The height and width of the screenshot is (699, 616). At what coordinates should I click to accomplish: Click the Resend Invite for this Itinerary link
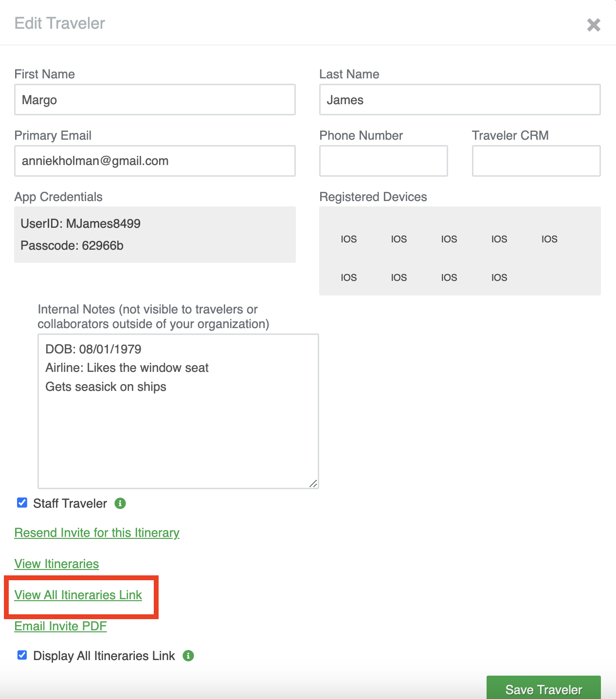coord(97,533)
